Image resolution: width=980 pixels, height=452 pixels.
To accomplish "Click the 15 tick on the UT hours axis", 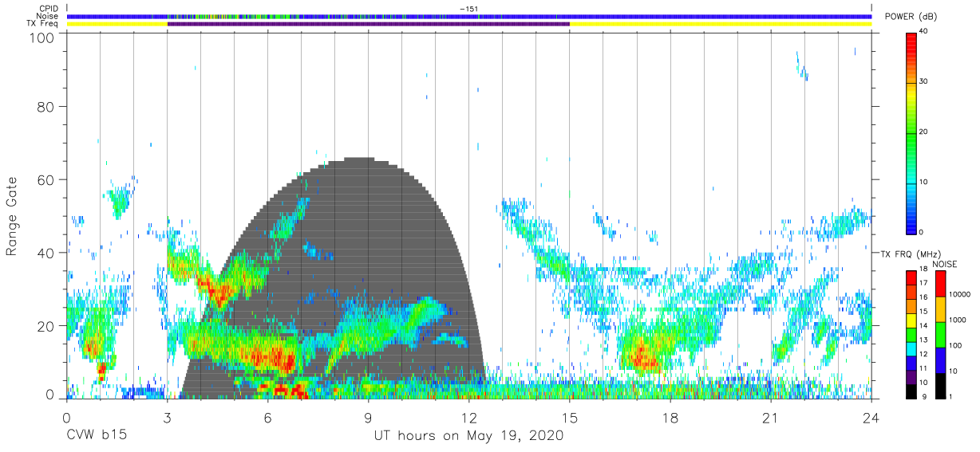I will coord(569,418).
